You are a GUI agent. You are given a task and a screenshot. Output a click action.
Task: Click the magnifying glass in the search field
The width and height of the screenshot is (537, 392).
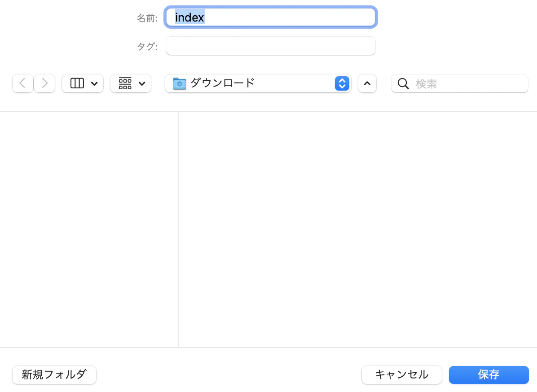(403, 83)
